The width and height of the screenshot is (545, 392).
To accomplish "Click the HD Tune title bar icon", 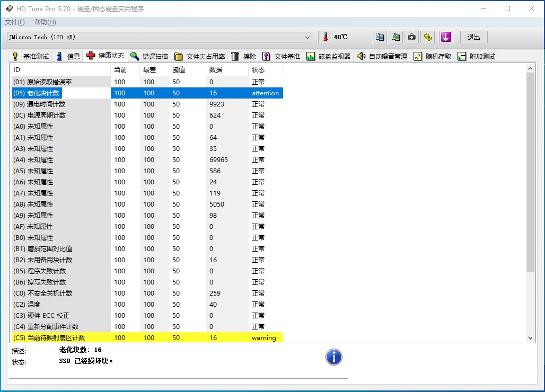I will click(x=10, y=8).
